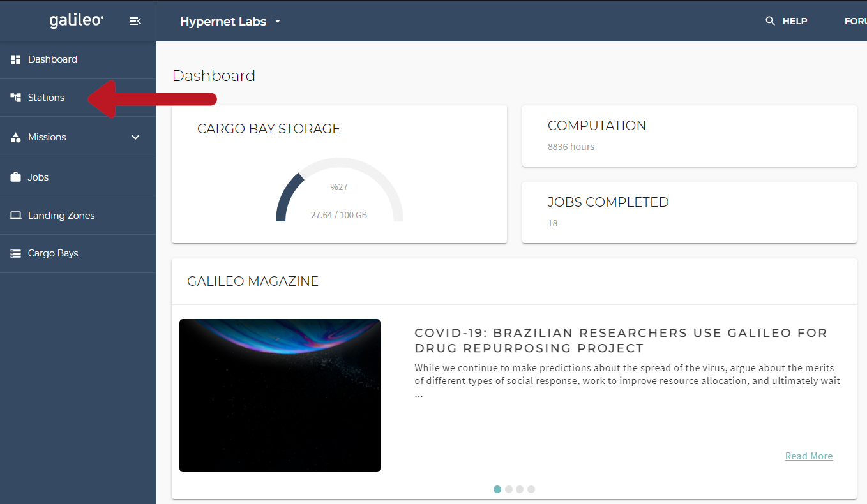This screenshot has width=867, height=504.
Task: Click the 27.64 / 100 GB storage value
Action: 339,215
